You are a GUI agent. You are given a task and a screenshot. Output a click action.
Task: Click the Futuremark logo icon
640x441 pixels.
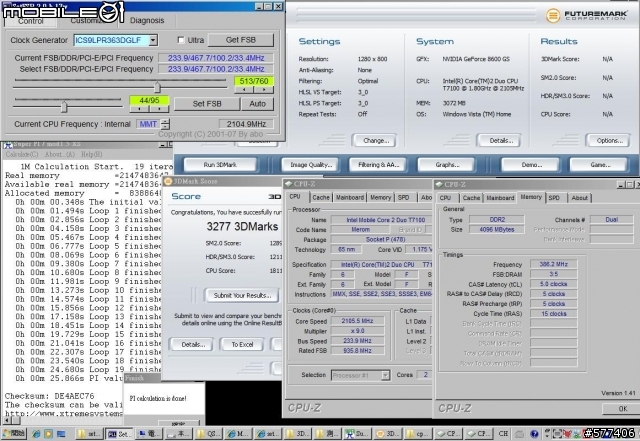tap(553, 16)
